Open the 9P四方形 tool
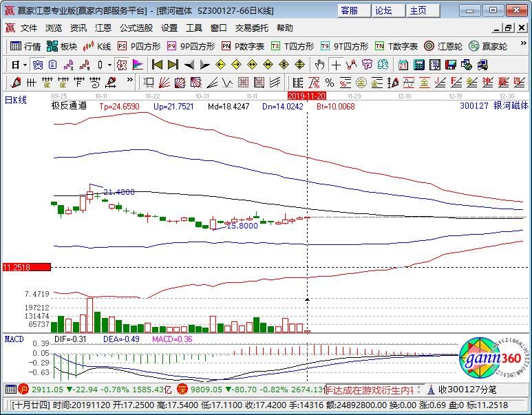 [x=191, y=46]
